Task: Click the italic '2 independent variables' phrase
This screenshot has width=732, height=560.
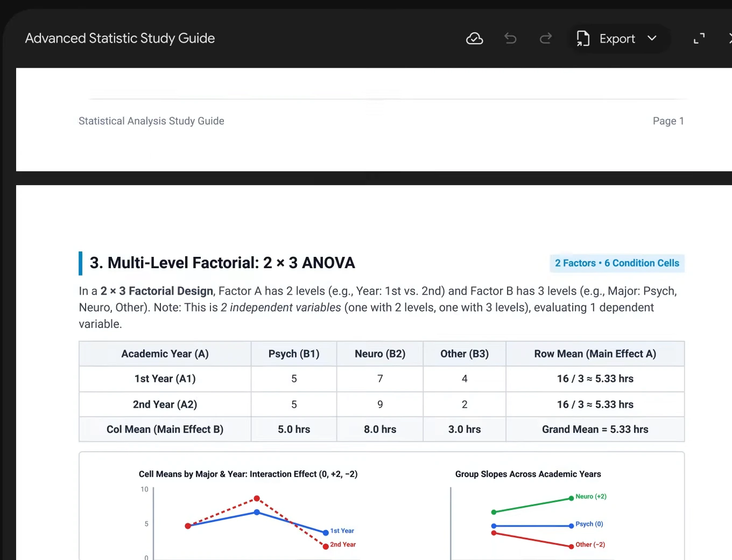Action: (281, 307)
